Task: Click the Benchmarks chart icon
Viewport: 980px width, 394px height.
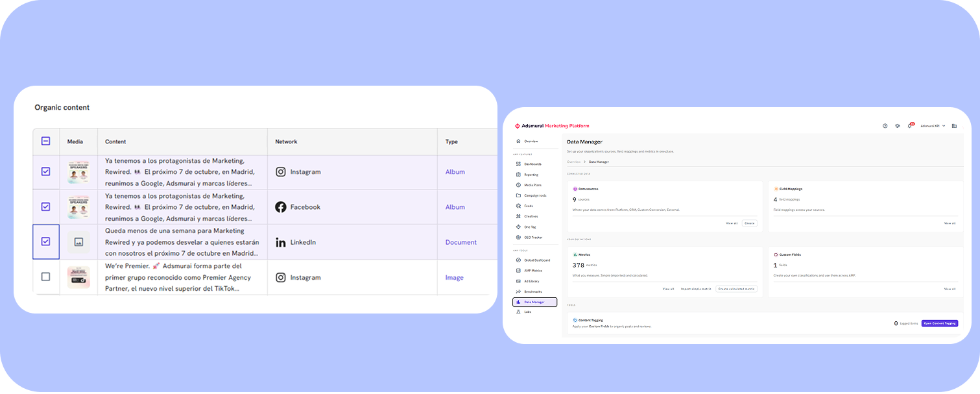Action: [x=518, y=291]
